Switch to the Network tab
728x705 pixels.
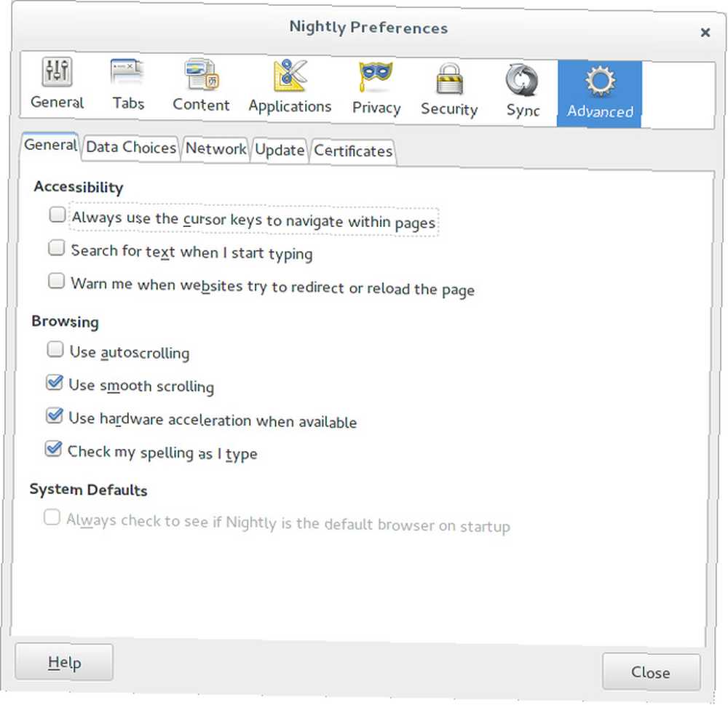216,149
